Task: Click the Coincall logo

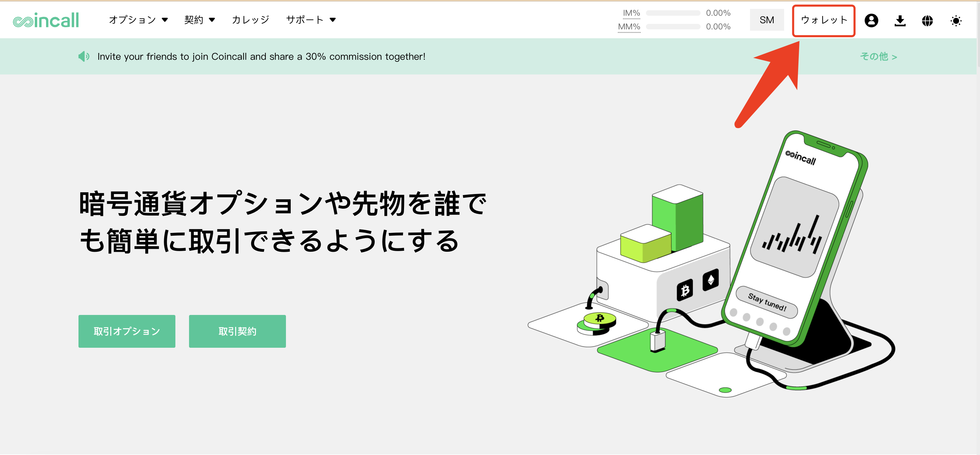Action: pos(46,20)
